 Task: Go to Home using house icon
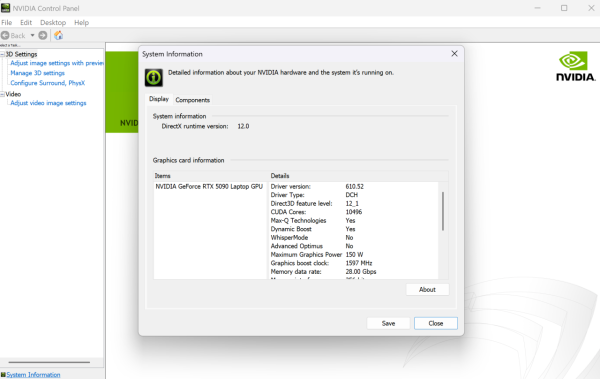tap(59, 36)
